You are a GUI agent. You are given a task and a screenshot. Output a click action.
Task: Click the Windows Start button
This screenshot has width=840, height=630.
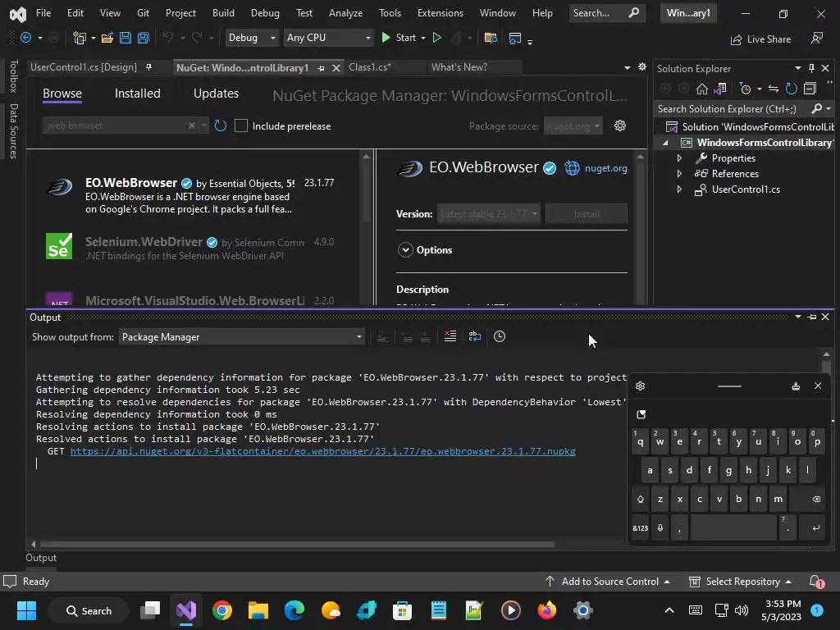click(x=26, y=610)
